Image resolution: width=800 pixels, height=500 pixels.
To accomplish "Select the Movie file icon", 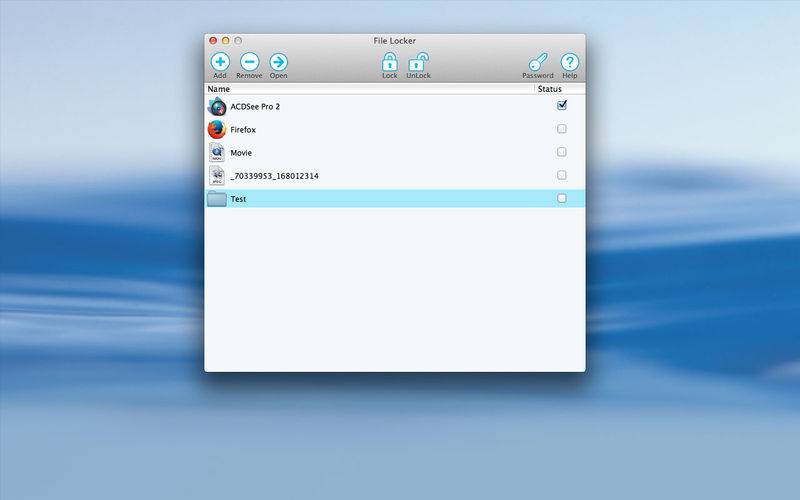I will tap(217, 153).
